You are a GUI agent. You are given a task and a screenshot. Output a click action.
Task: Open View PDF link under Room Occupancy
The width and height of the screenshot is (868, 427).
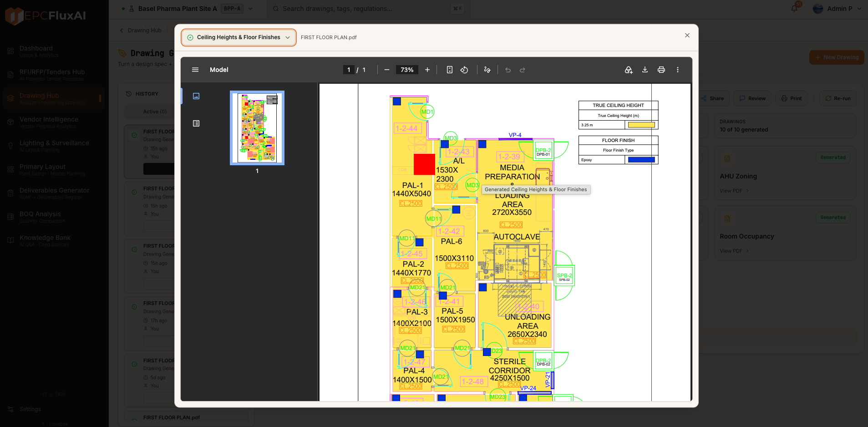(x=734, y=251)
